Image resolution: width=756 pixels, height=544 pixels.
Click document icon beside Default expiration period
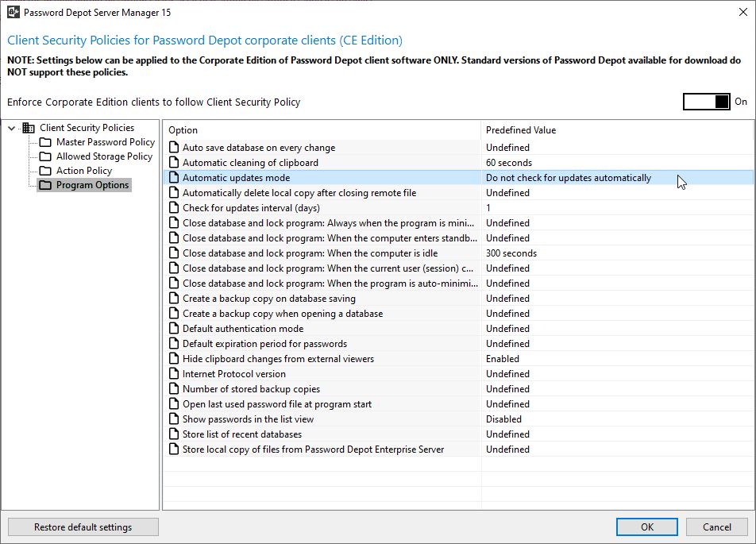[x=174, y=343]
